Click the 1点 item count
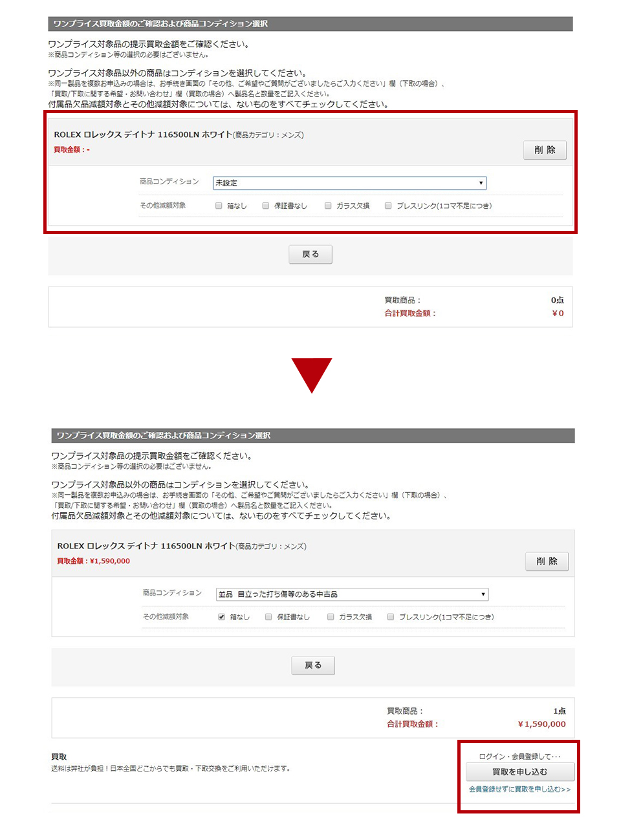The image size is (621, 840). point(560,711)
